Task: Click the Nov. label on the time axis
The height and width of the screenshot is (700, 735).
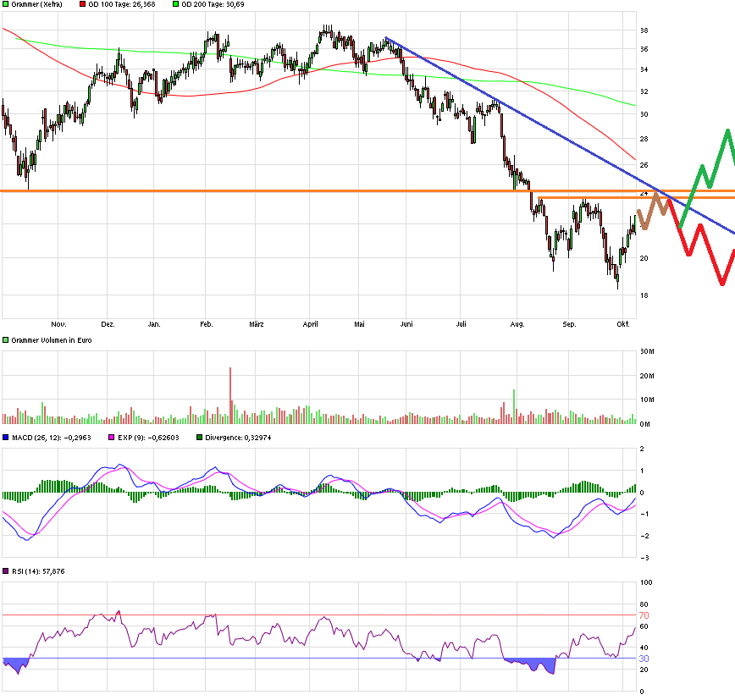Action: (x=58, y=324)
